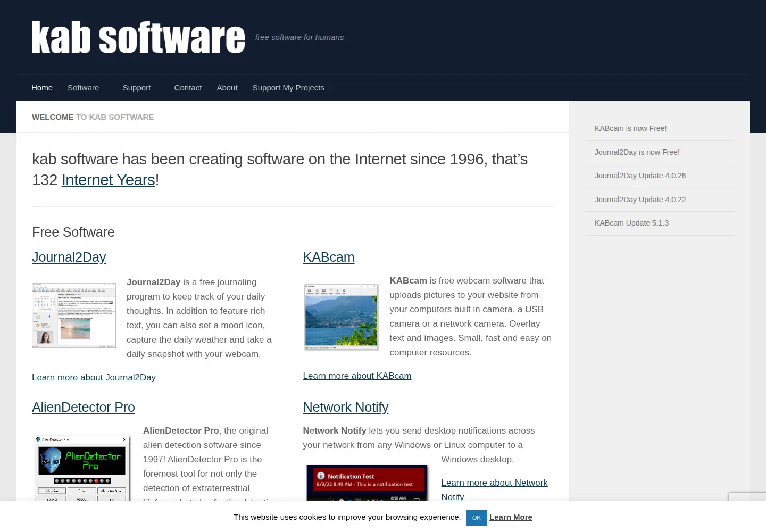Click the KABcam screenshot thumbnail
The image size is (766, 532).
(x=341, y=317)
